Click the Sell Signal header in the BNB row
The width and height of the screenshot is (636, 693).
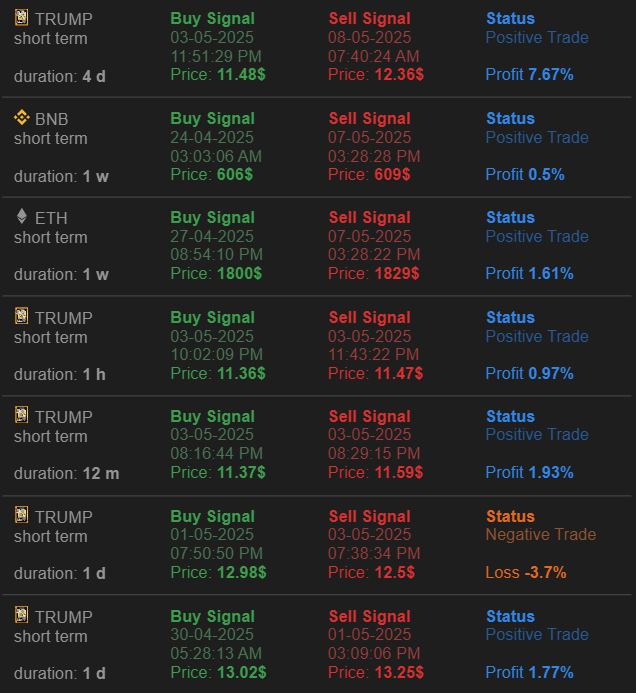tap(369, 118)
